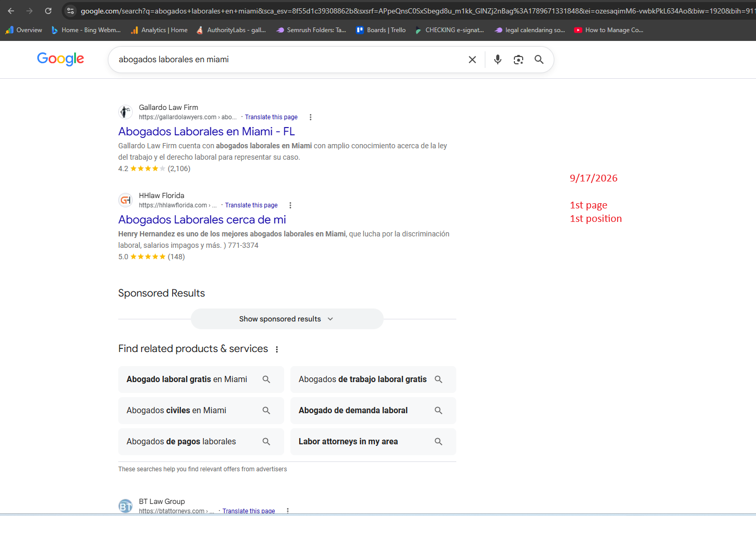
Task: Click the Google search input field
Action: click(x=290, y=60)
